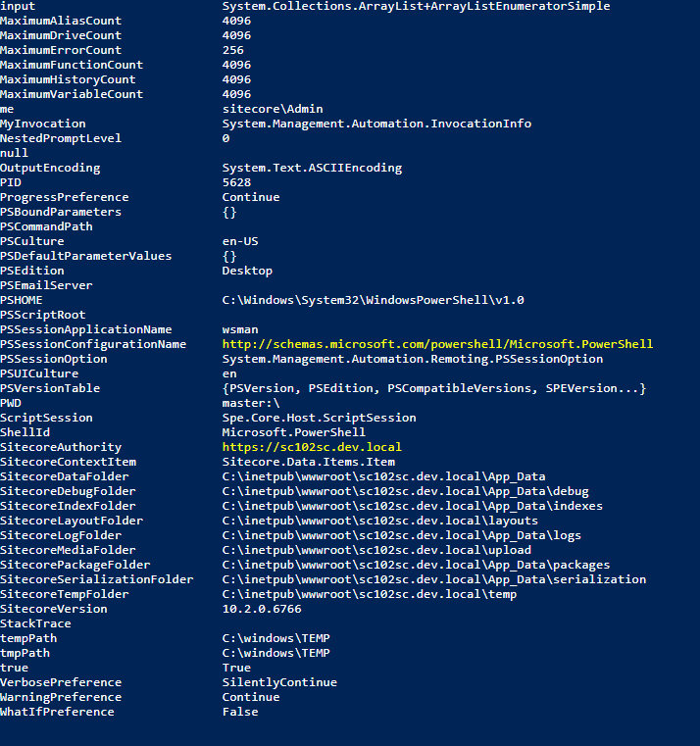Click the WhatIfPreference False value
This screenshot has height=746, width=700.
240,712
